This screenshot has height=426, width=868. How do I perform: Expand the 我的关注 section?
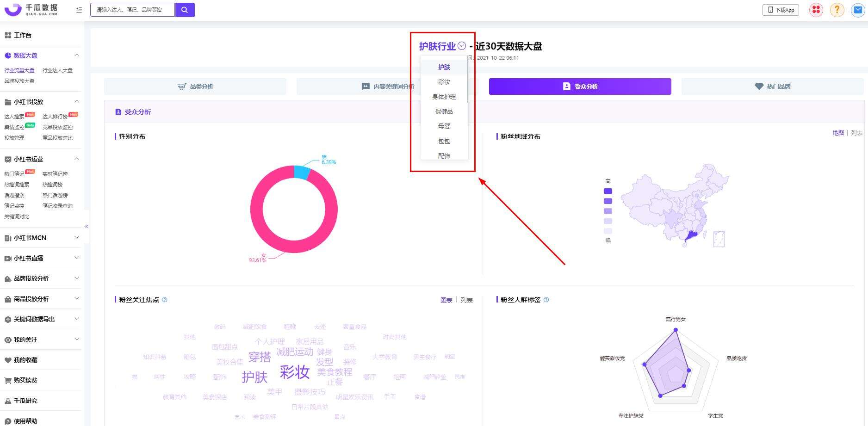click(x=77, y=340)
